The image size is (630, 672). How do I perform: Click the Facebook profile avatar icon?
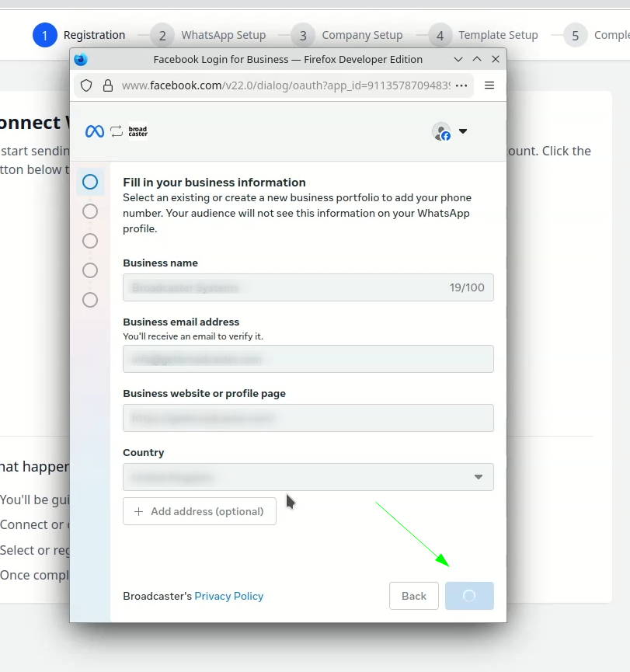click(441, 131)
